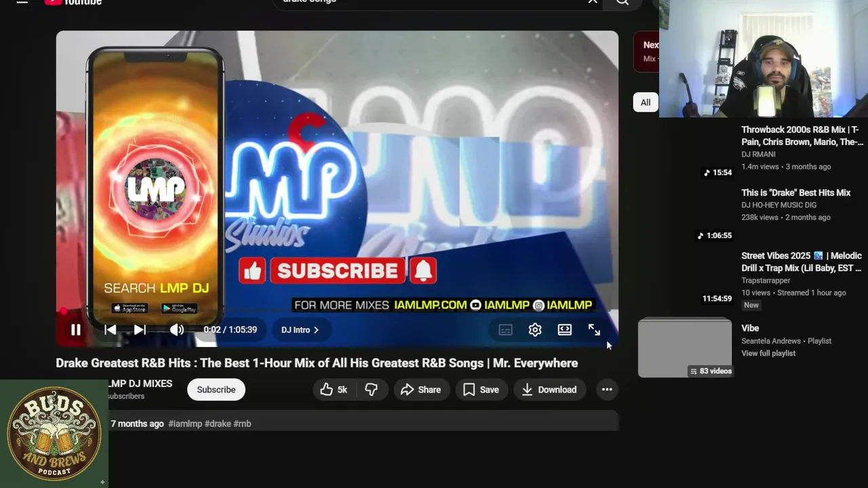Open the DJ Intro chapter list
The image size is (868, 488).
coord(300,330)
